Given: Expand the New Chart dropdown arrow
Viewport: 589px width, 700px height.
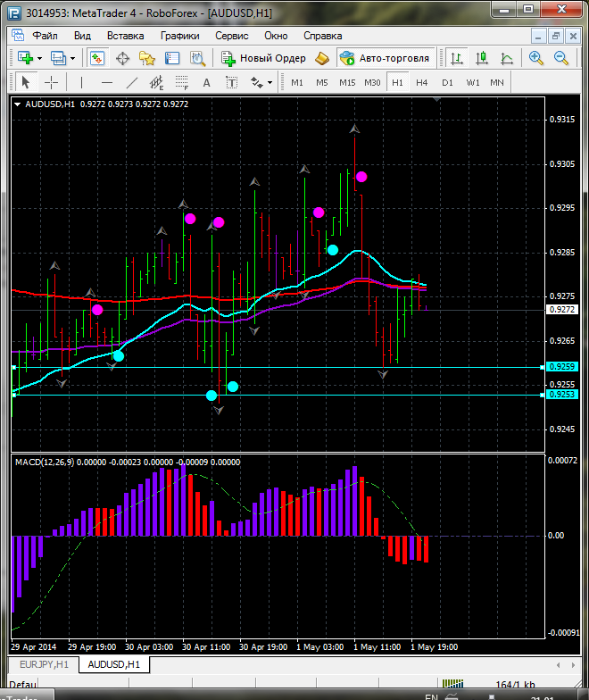Looking at the screenshot, I should (x=40, y=58).
